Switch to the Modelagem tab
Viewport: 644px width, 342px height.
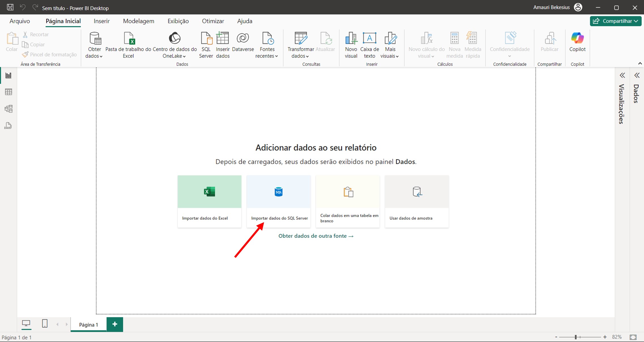coord(138,21)
